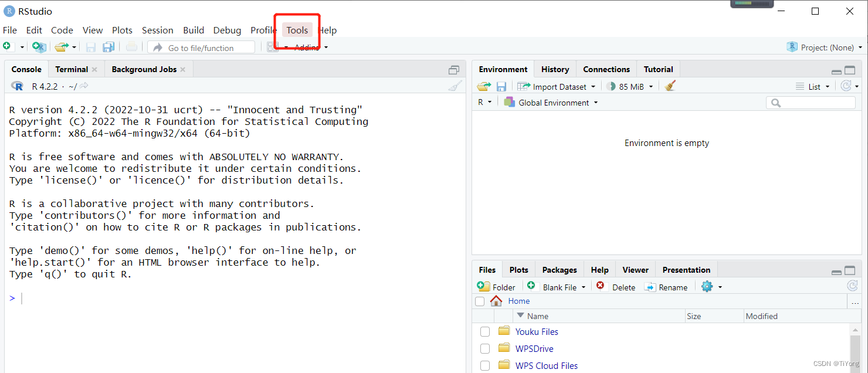
Task: Click the Create Project icon
Action: point(39,47)
